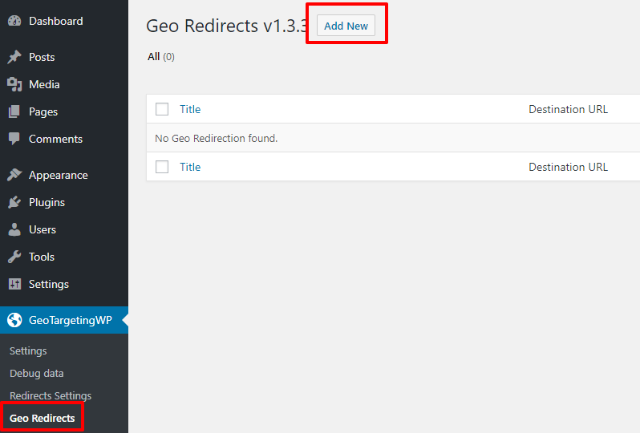The image size is (640, 433).
Task: Open the Appearance menu item
Action: click(x=64, y=175)
